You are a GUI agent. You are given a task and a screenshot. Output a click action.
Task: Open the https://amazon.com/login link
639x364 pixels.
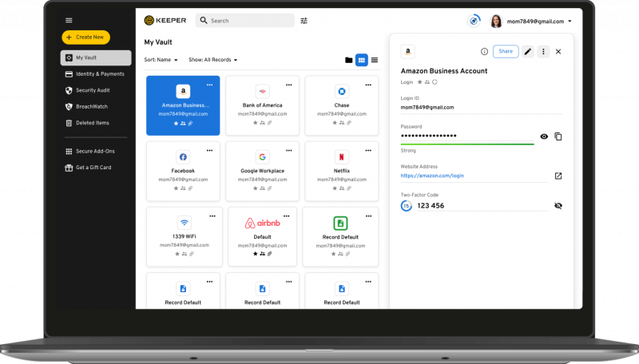point(432,176)
